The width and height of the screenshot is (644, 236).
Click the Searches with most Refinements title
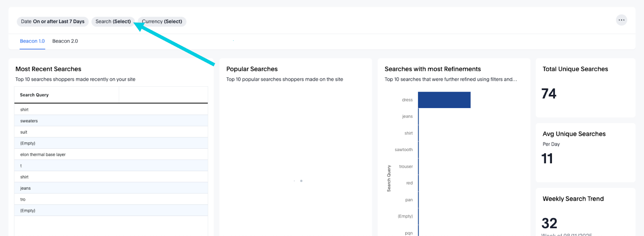coord(433,69)
